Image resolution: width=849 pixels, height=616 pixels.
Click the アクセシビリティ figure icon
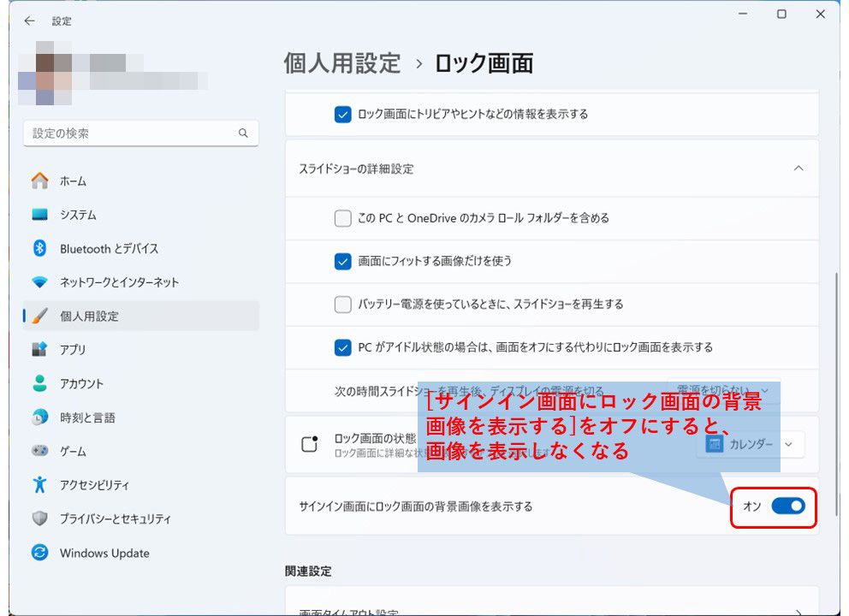pyautogui.click(x=39, y=484)
